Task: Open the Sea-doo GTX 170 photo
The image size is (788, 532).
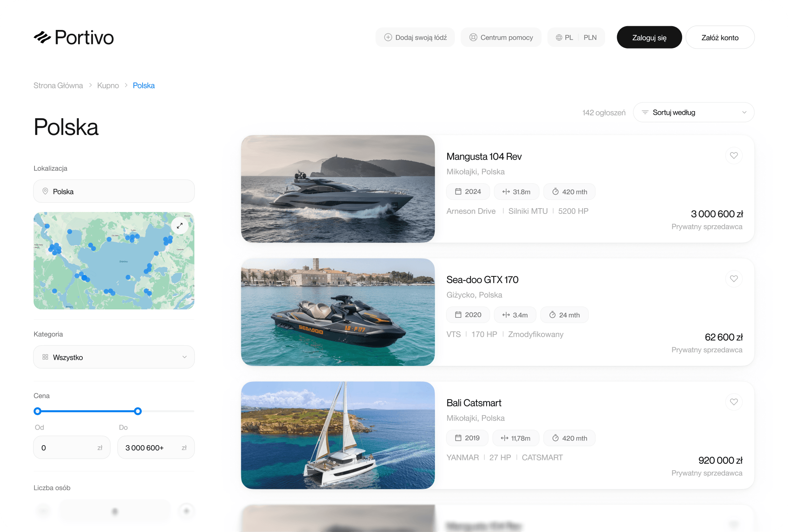Action: 337,312
